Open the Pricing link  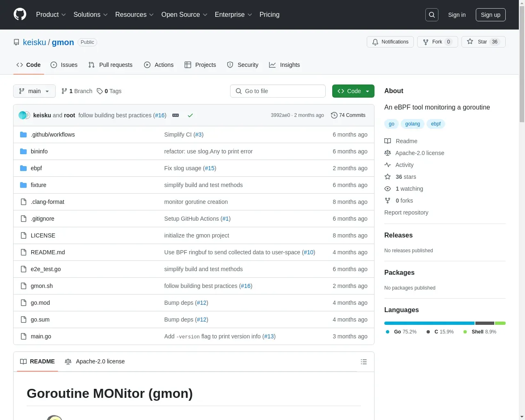269,15
